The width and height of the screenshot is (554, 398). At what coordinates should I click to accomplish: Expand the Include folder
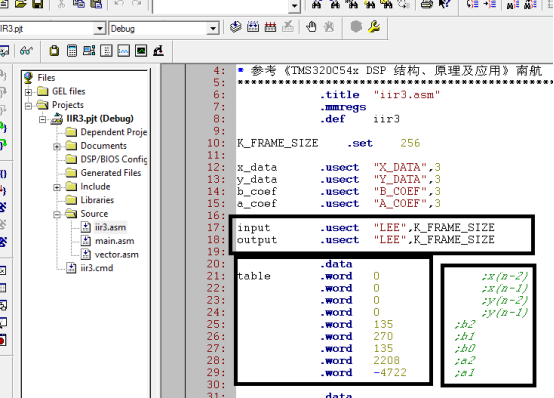57,187
